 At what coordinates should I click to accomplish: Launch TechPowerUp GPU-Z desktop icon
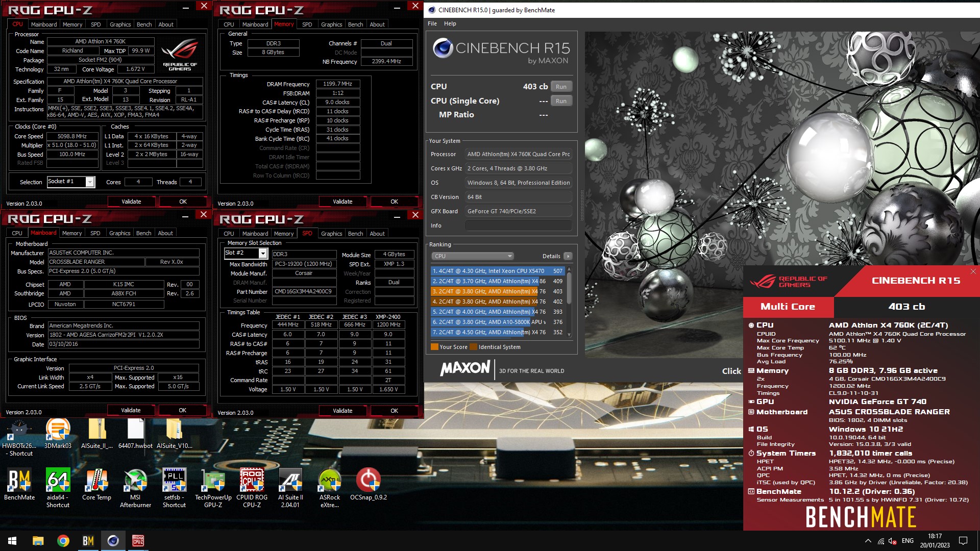click(x=213, y=488)
